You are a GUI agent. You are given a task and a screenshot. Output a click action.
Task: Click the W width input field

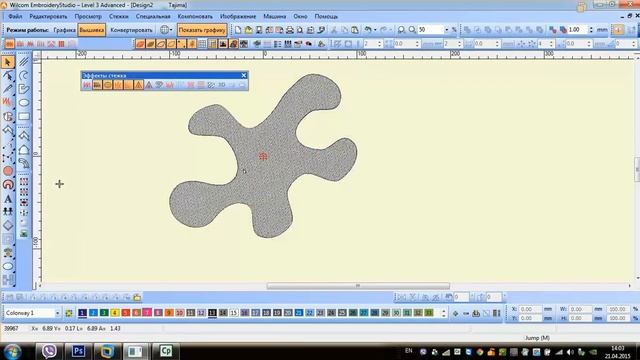[580, 309]
